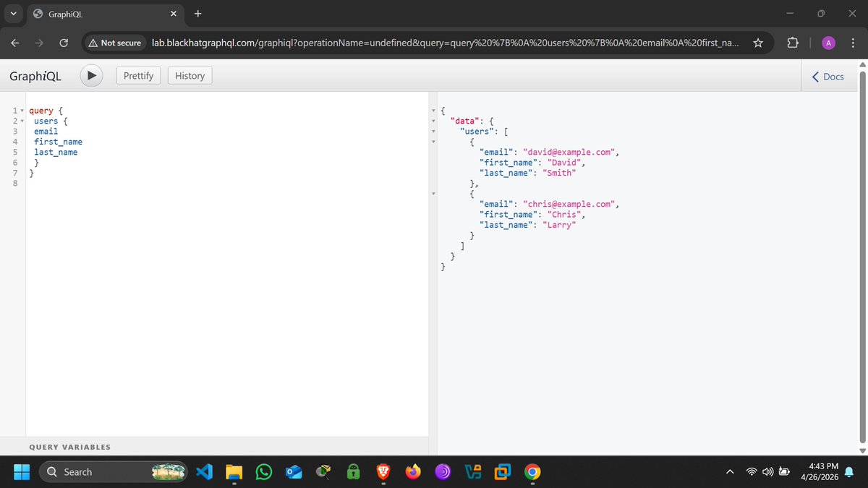
Task: Click the page vertical scrollbar
Action: (861, 257)
